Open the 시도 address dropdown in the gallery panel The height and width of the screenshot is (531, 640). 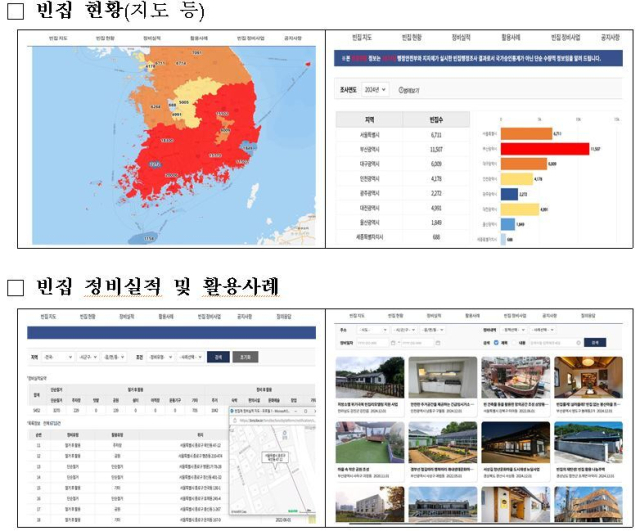(x=372, y=330)
